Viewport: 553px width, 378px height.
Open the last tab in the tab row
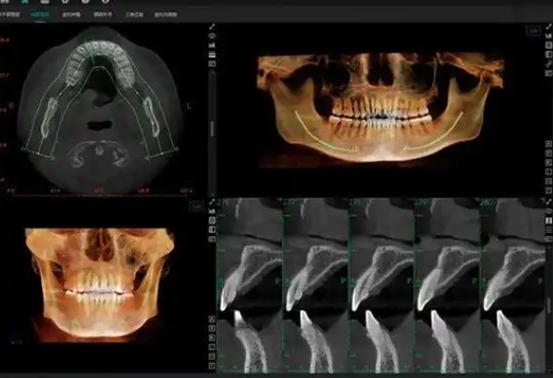165,15
